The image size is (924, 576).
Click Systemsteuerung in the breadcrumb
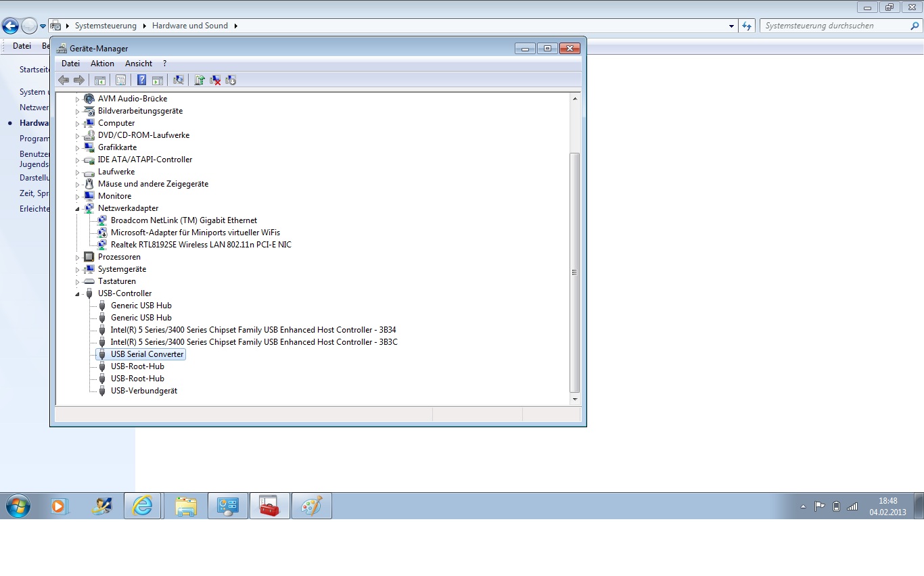[106, 26]
